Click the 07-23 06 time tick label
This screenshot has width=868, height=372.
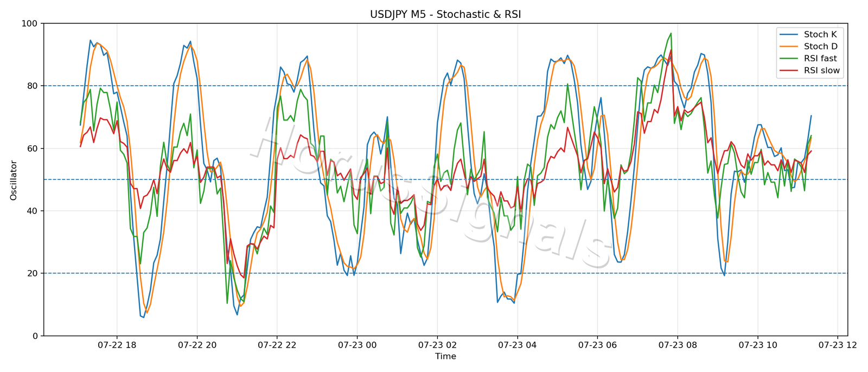pos(597,344)
